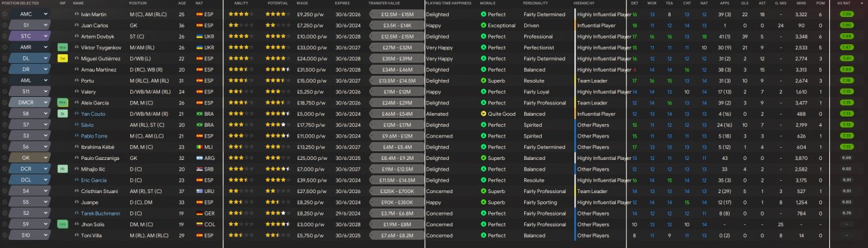Select the row circle for the S1 row
Image resolution: width=868 pixels, height=248 pixels.
[5, 25]
